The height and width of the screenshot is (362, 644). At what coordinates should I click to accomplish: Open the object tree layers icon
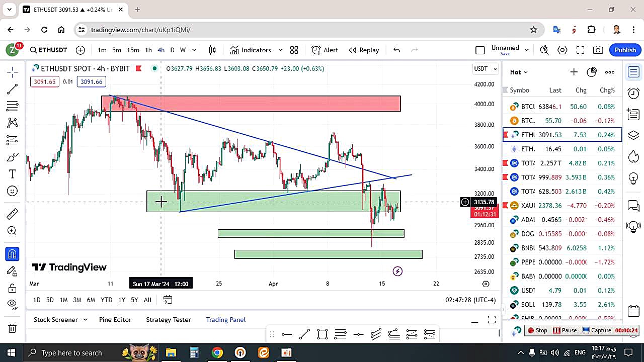(633, 135)
